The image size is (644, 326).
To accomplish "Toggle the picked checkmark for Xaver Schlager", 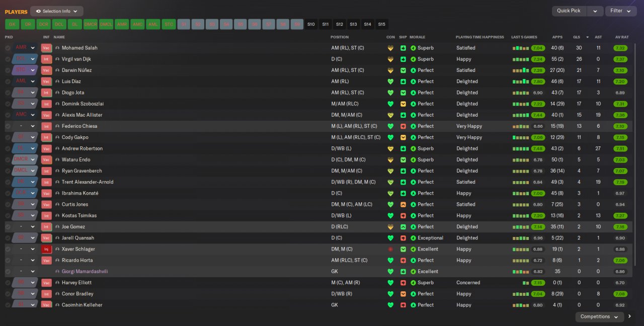I will tap(8, 249).
